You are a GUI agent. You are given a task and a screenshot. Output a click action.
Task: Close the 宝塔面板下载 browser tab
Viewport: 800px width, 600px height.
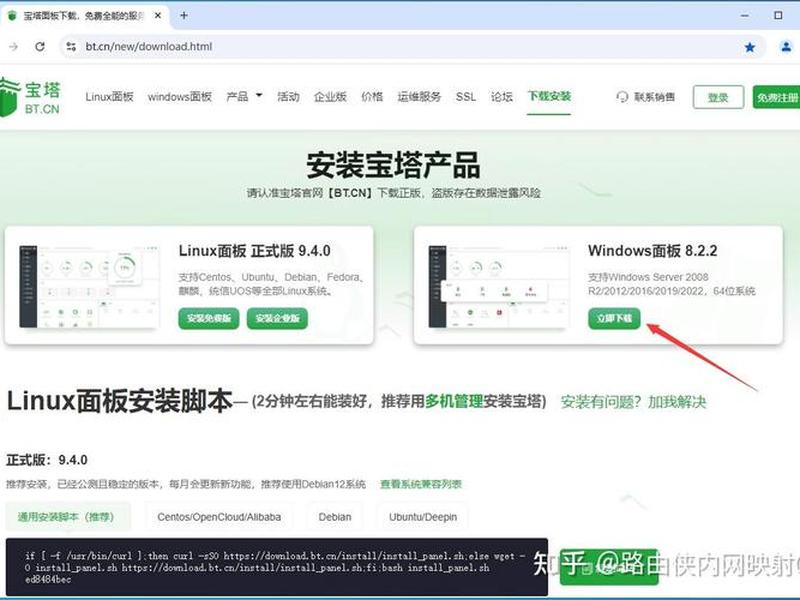tap(158, 15)
